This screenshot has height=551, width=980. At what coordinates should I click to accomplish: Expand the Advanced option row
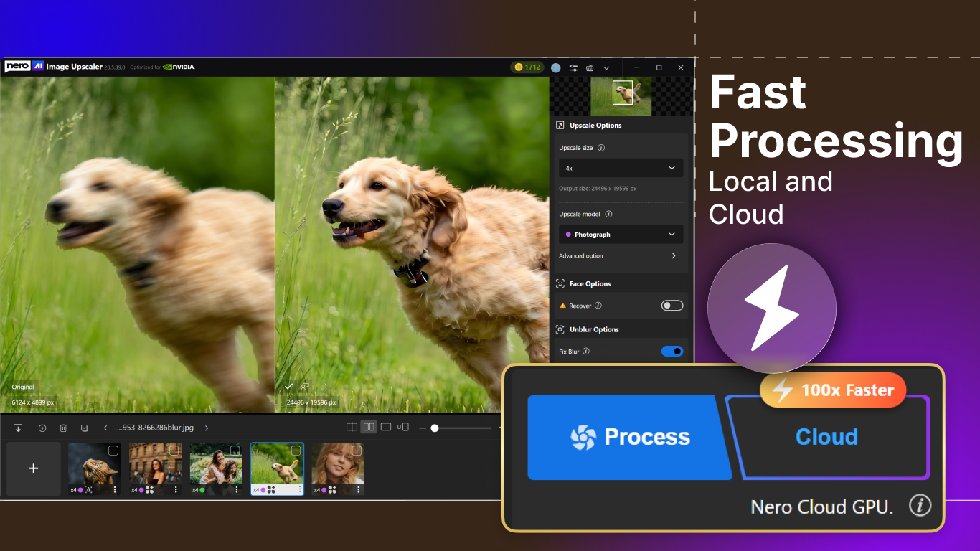click(x=618, y=255)
